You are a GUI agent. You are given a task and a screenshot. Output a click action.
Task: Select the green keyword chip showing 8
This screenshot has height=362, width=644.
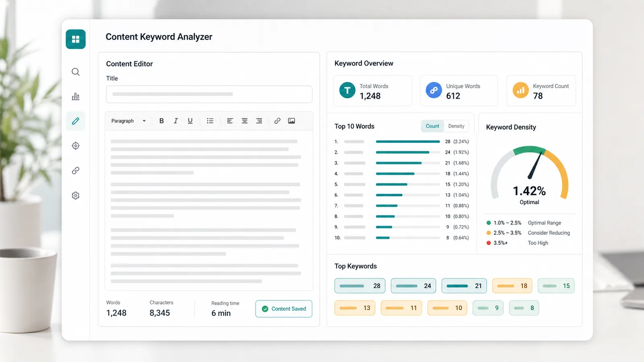[x=524, y=308]
